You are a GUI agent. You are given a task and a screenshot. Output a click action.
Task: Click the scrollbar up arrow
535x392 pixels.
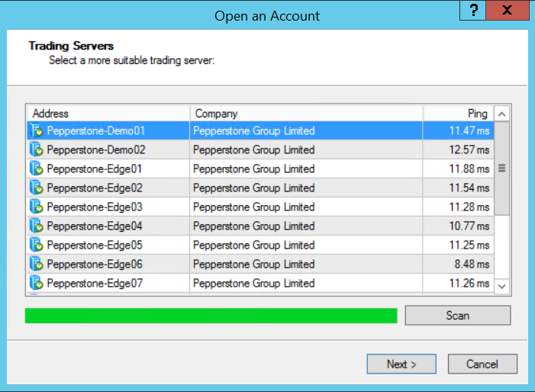[x=501, y=114]
